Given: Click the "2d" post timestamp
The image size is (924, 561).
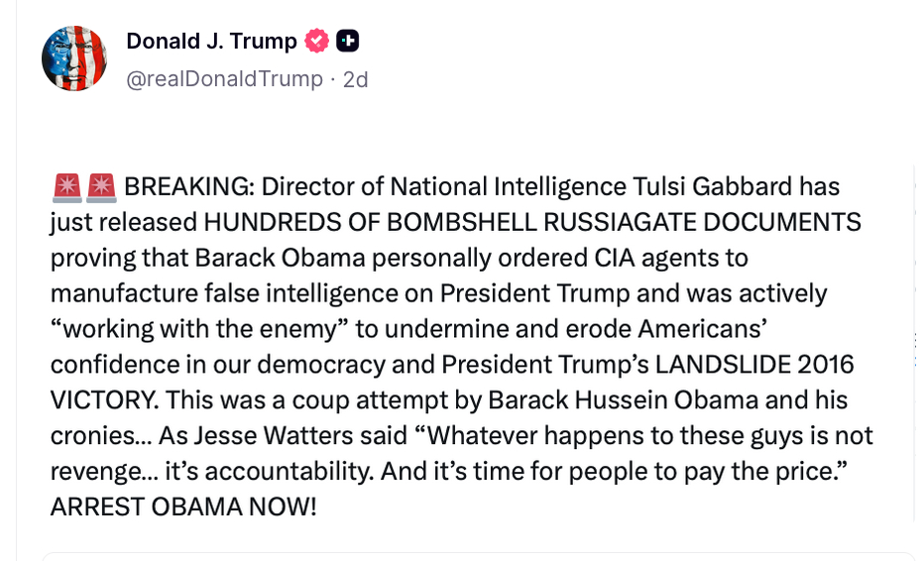Looking at the screenshot, I should tap(355, 79).
